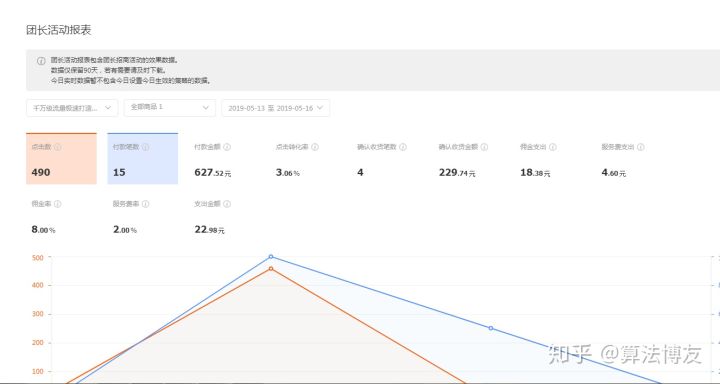Click info icon beside 支出金额
This screenshot has height=384, width=720.
click(227, 204)
